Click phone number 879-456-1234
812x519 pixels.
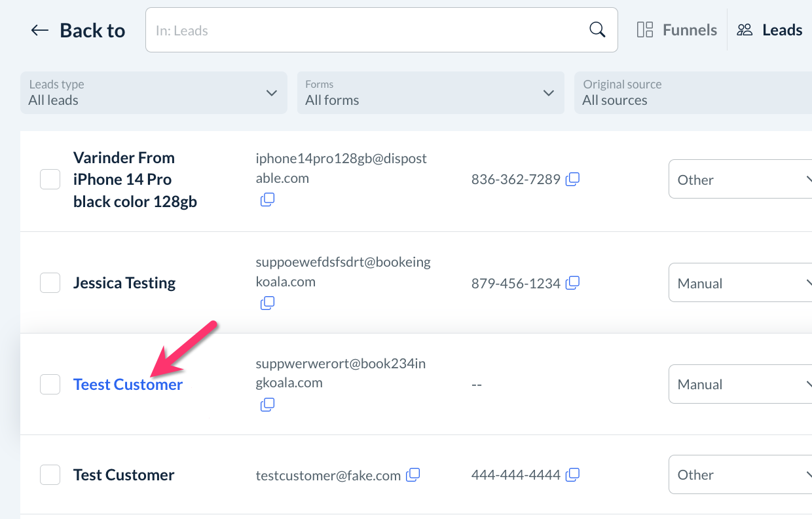tap(516, 284)
